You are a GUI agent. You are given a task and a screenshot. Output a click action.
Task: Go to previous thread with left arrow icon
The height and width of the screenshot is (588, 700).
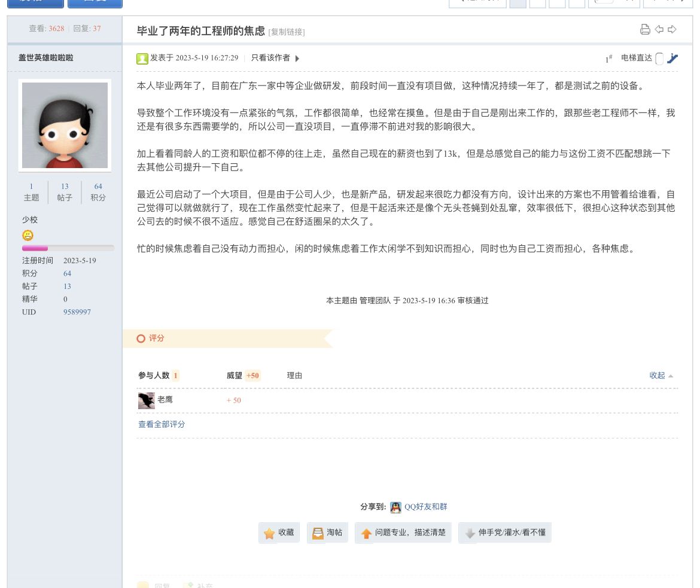(x=659, y=29)
